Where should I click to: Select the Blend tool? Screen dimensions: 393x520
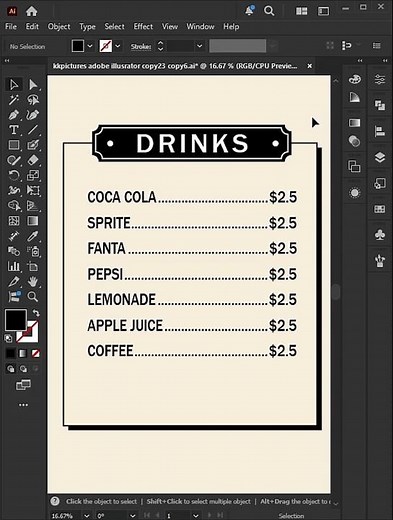pos(14,251)
